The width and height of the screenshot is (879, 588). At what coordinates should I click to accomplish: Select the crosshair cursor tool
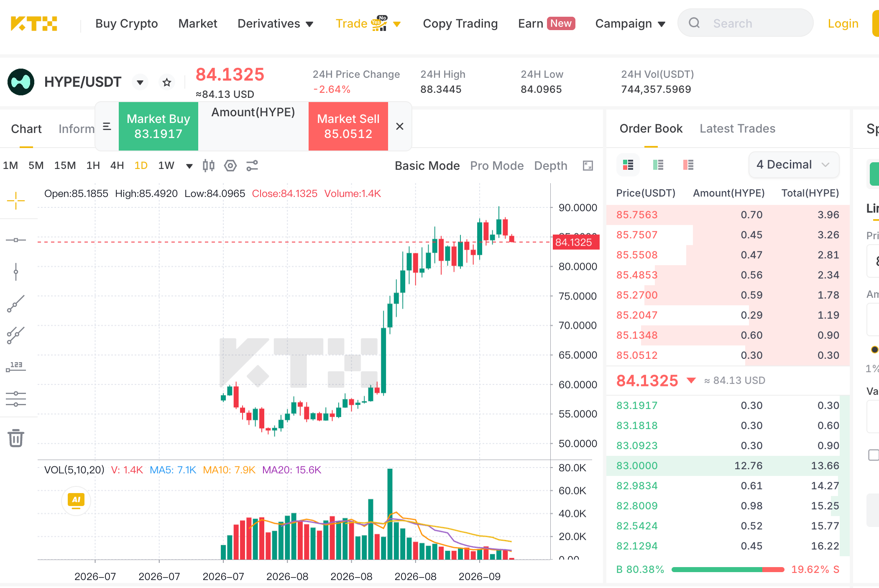pyautogui.click(x=16, y=201)
